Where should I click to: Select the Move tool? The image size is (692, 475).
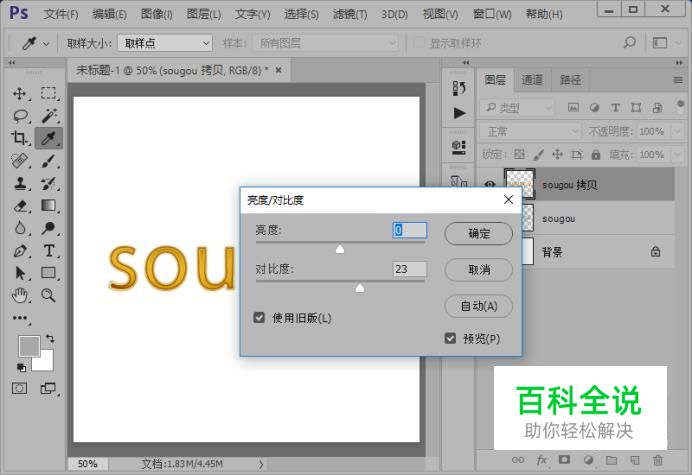[19, 93]
